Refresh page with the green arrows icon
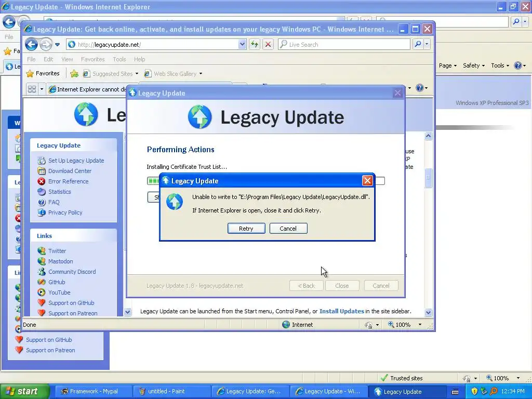 tap(255, 45)
